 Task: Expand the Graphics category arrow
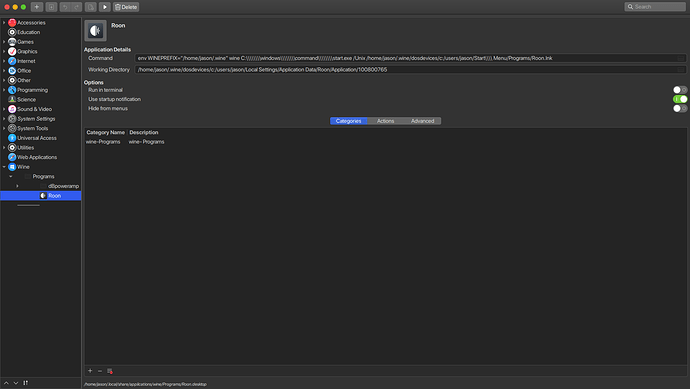4,51
